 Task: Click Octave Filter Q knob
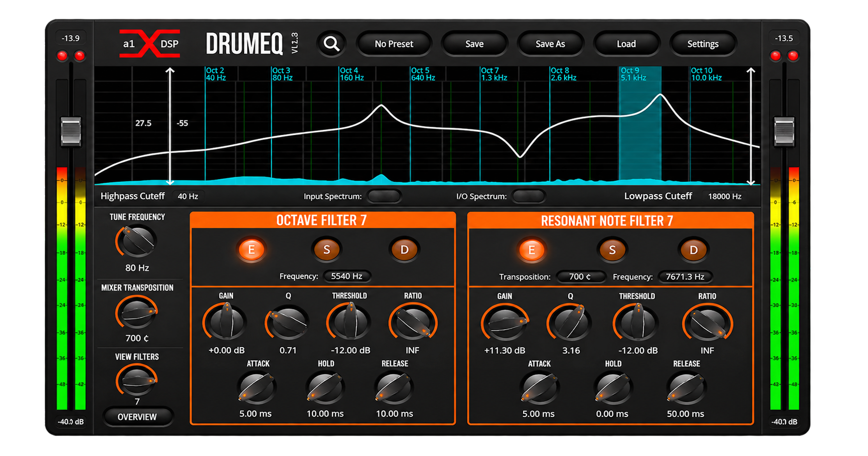click(288, 322)
